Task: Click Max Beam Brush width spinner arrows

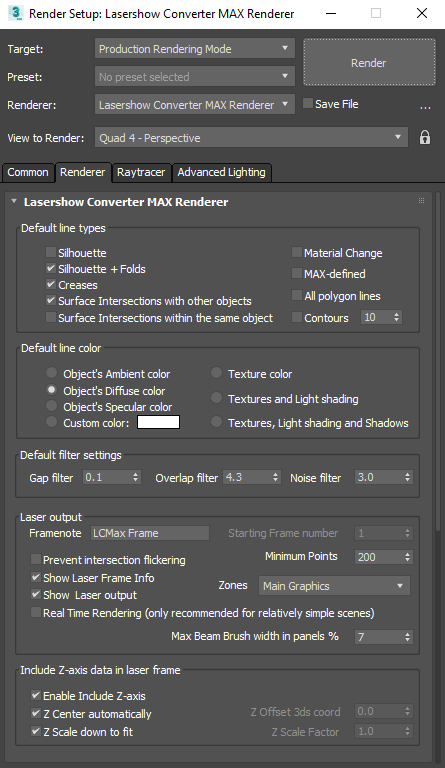Action: point(407,637)
